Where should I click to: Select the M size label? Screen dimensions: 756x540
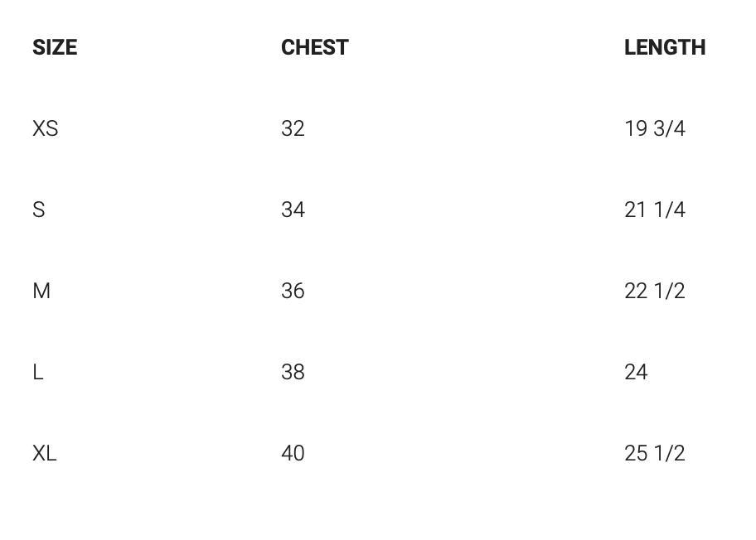point(41,292)
